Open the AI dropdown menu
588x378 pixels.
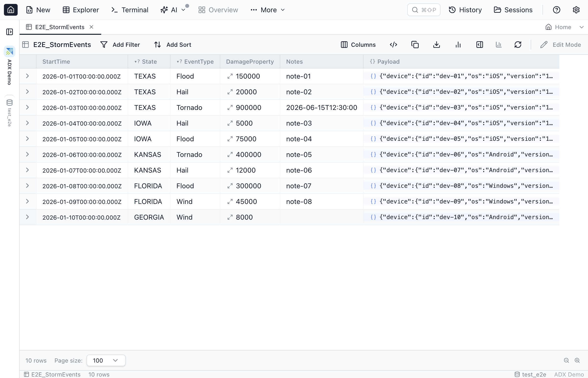pos(173,10)
